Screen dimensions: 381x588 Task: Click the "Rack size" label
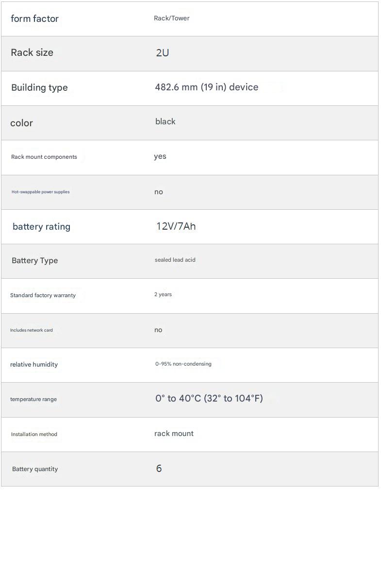[x=32, y=53]
